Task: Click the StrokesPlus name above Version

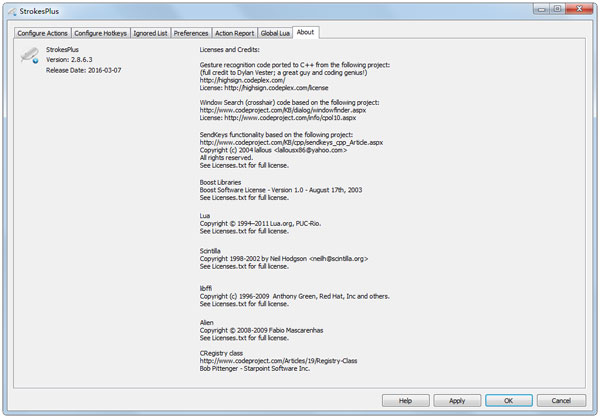Action: click(62, 50)
